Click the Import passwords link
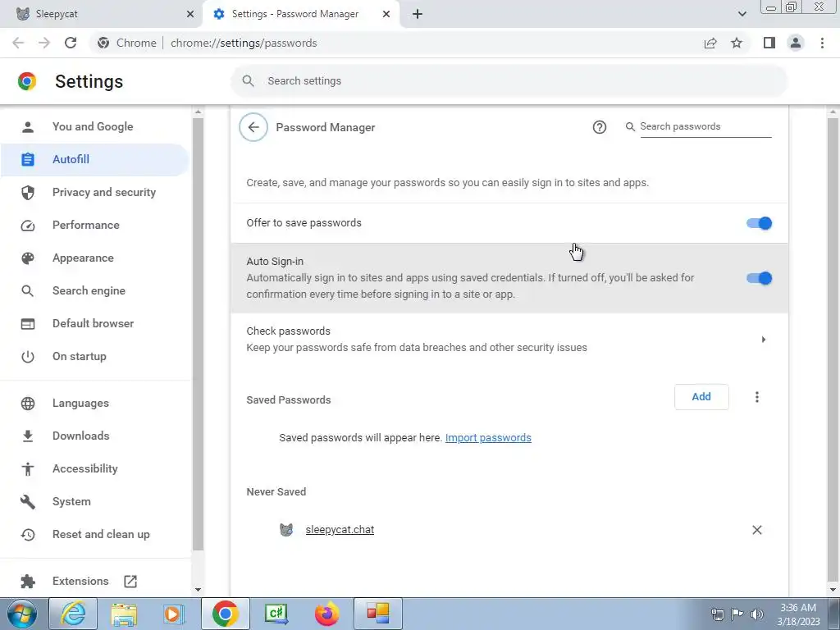Image resolution: width=840 pixels, height=630 pixels. tap(488, 438)
